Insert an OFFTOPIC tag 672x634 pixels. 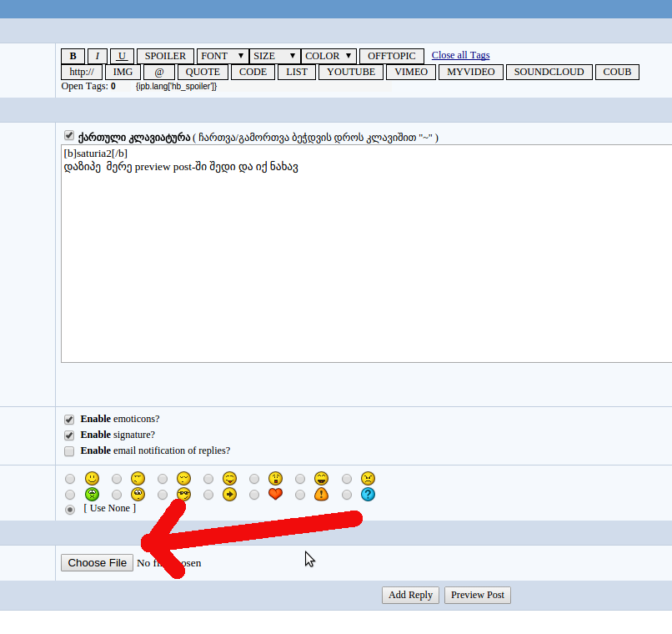pyautogui.click(x=392, y=56)
